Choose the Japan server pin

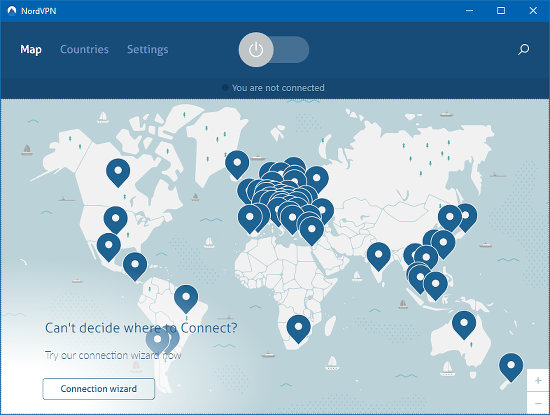470,216
